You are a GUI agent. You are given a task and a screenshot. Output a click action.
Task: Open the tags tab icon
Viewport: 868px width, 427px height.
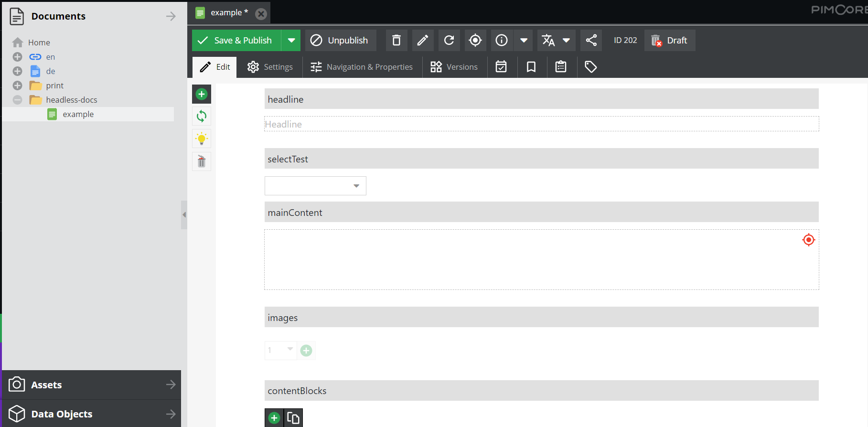click(x=591, y=67)
